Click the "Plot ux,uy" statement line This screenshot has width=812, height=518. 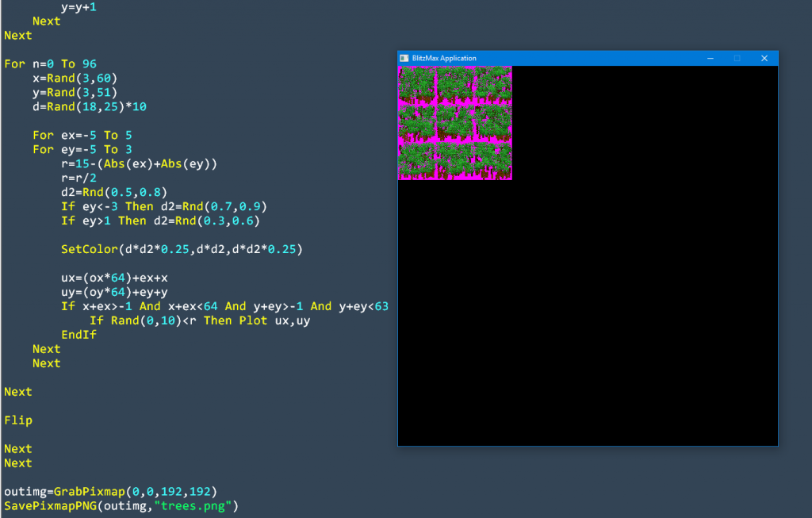coord(200,320)
